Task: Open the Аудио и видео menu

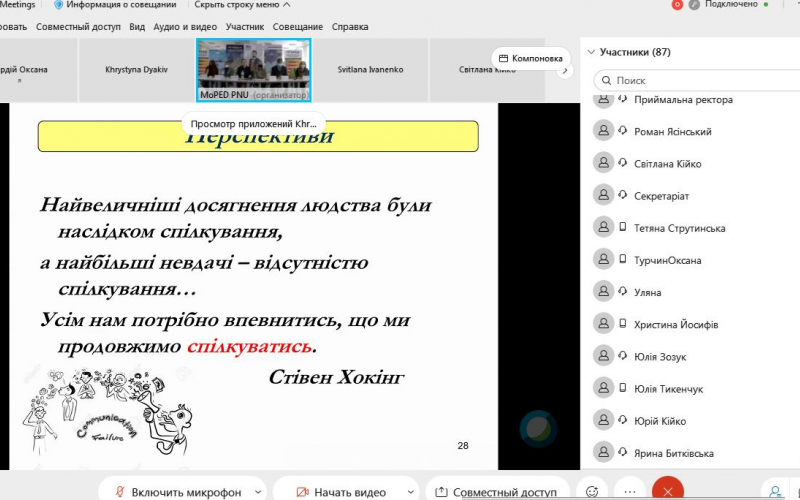Action: point(185,27)
